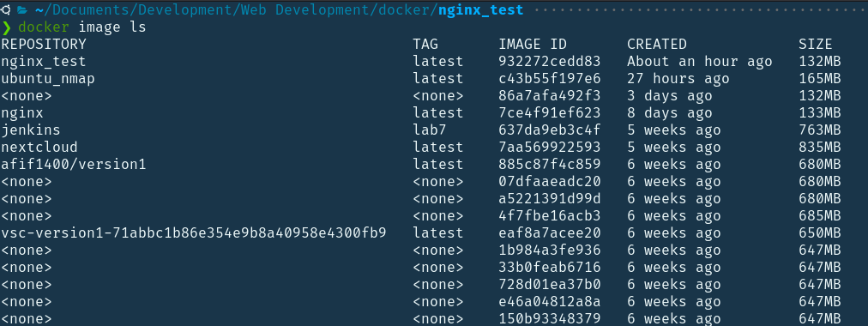This screenshot has height=326, width=868.
Task: Click the nextcloud repository entry
Action: click(x=39, y=148)
